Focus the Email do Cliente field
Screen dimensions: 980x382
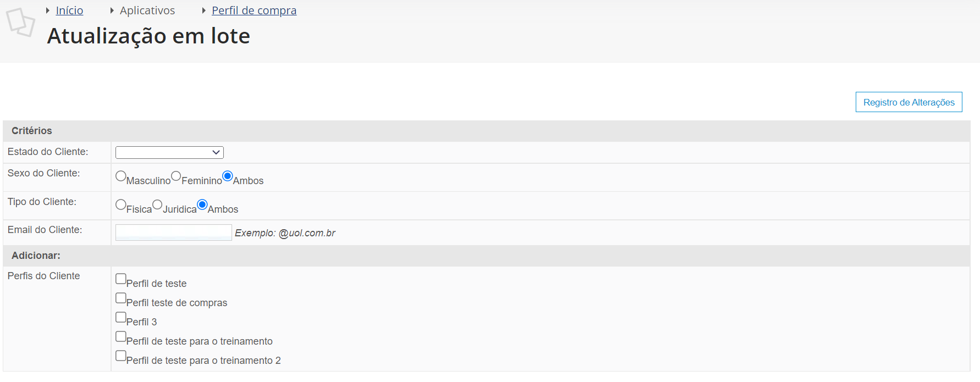click(x=174, y=232)
